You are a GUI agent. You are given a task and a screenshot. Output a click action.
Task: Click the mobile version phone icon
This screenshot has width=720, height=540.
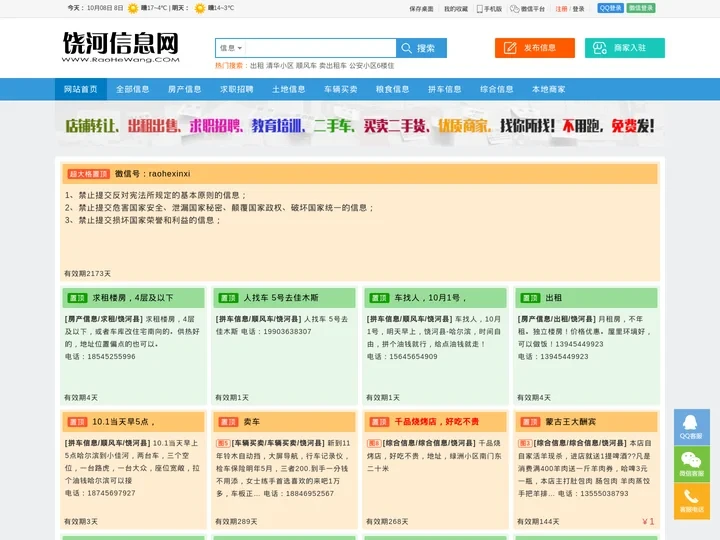click(x=479, y=9)
